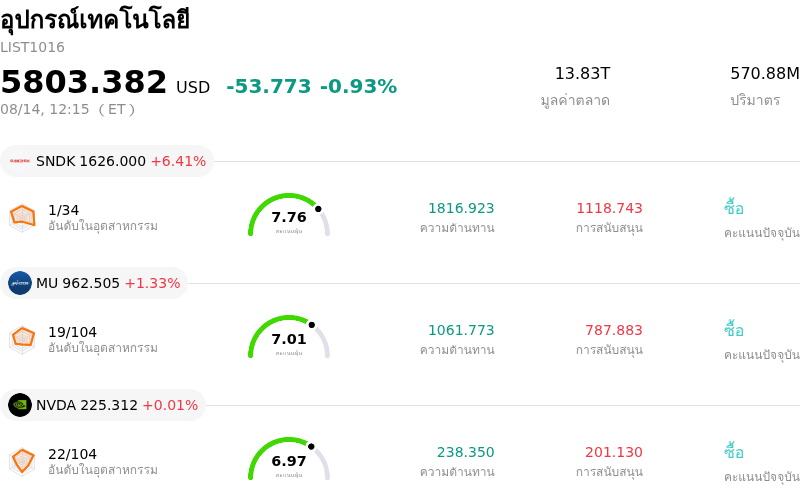The width and height of the screenshot is (800, 499).
Task: Click the NVIDIA logo icon
Action: pyautogui.click(x=20, y=405)
